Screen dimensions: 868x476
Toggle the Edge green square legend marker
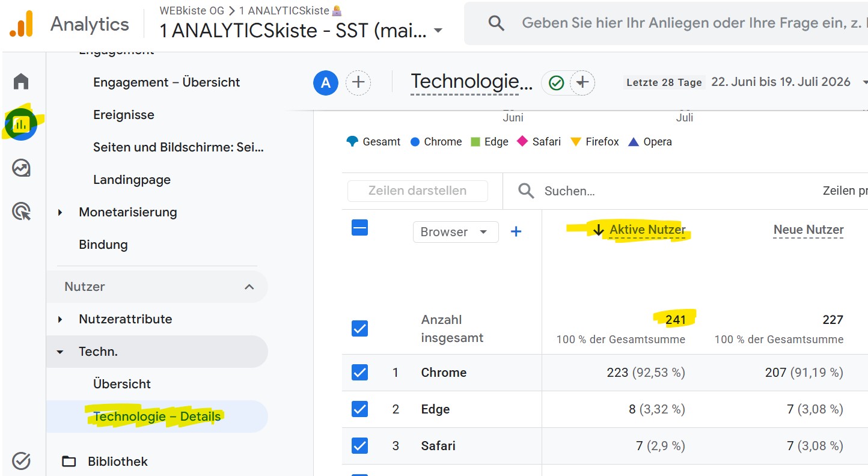coord(475,142)
